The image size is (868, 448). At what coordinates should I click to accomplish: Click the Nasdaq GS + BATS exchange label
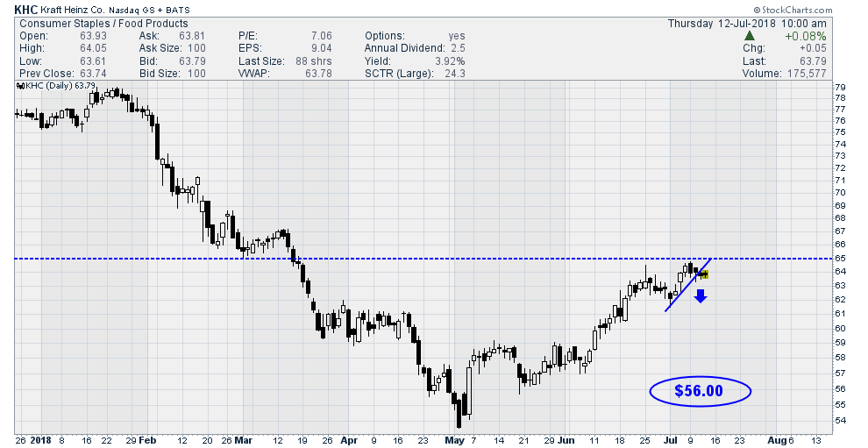(149, 10)
